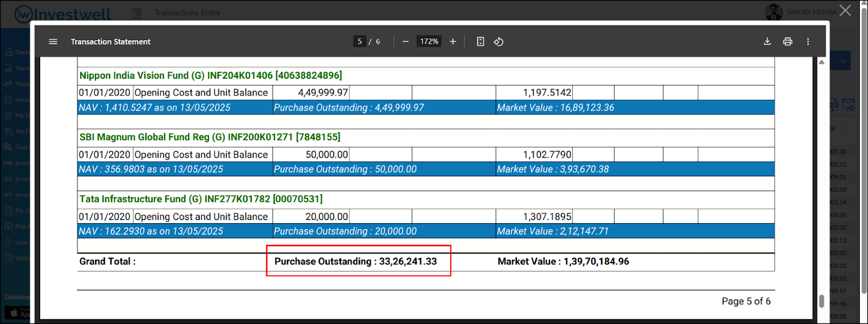Select Nippon India Vision Fund heading
This screenshot has width=868, height=324.
coord(210,75)
